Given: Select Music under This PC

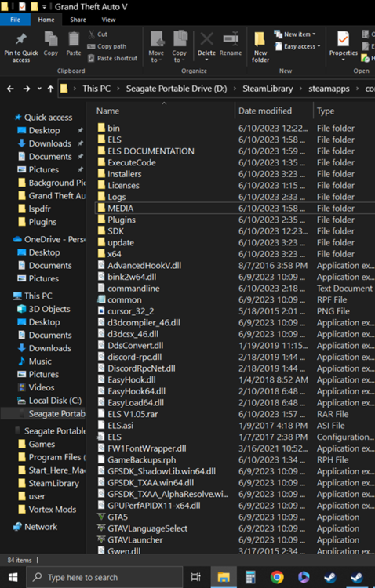Looking at the screenshot, I should 40,361.
